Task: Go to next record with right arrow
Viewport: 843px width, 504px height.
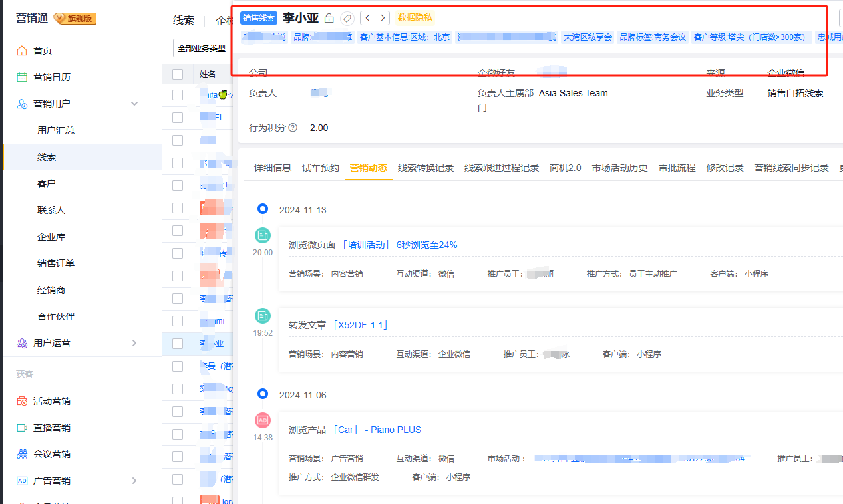Action: pos(382,18)
